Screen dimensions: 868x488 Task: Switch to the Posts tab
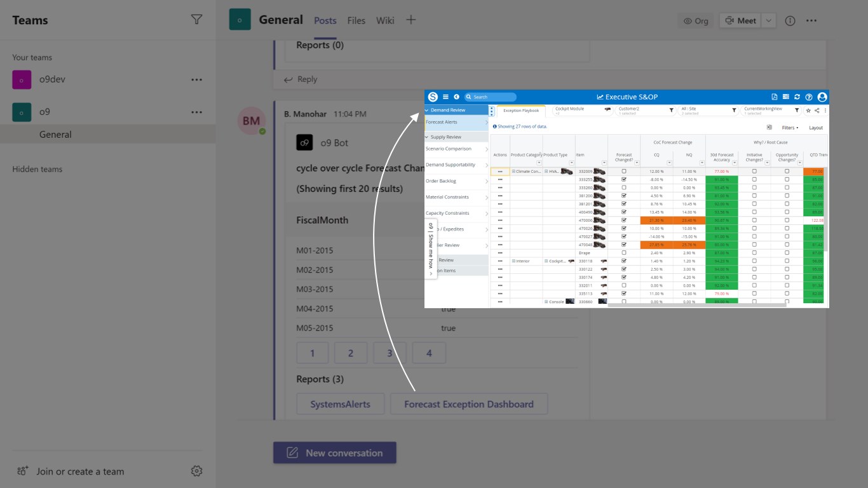[325, 20]
